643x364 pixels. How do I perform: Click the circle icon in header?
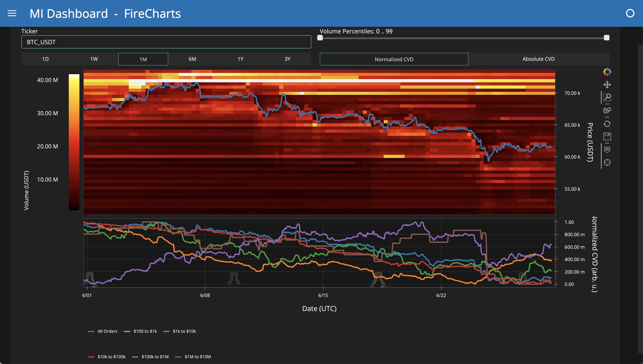[x=630, y=13]
